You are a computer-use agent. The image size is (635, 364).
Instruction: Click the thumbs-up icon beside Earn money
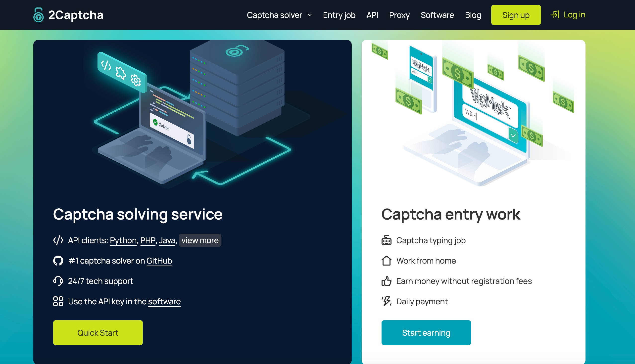(x=386, y=281)
